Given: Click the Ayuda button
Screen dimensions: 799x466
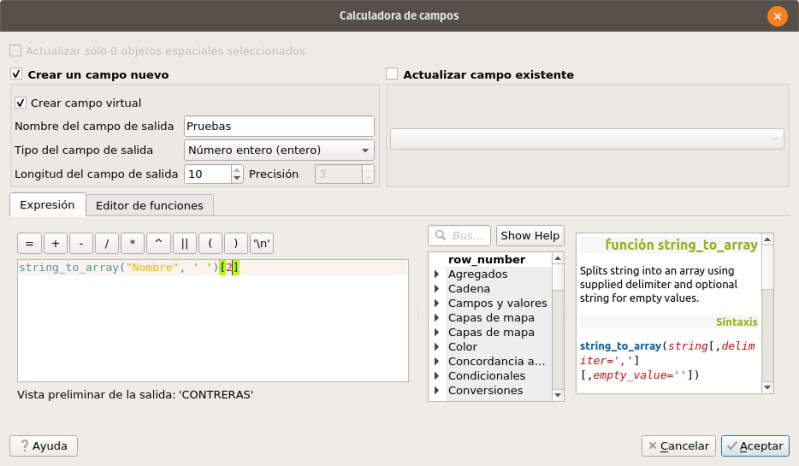Looking at the screenshot, I should [43, 446].
